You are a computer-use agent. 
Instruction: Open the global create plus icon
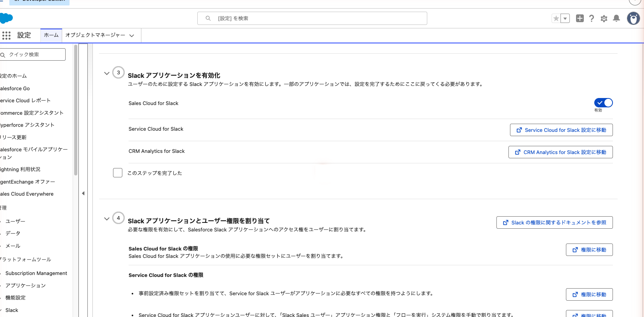[x=580, y=18]
